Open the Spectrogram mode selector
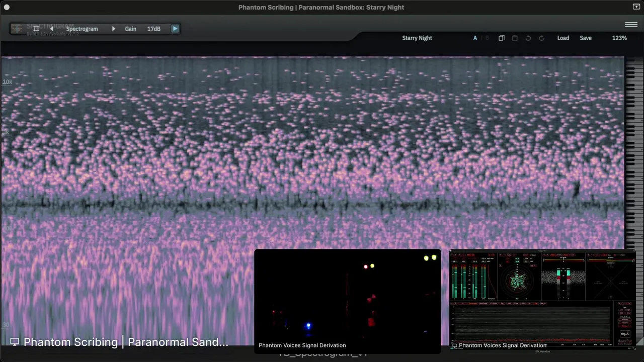The width and height of the screenshot is (644, 362). pyautogui.click(x=82, y=29)
